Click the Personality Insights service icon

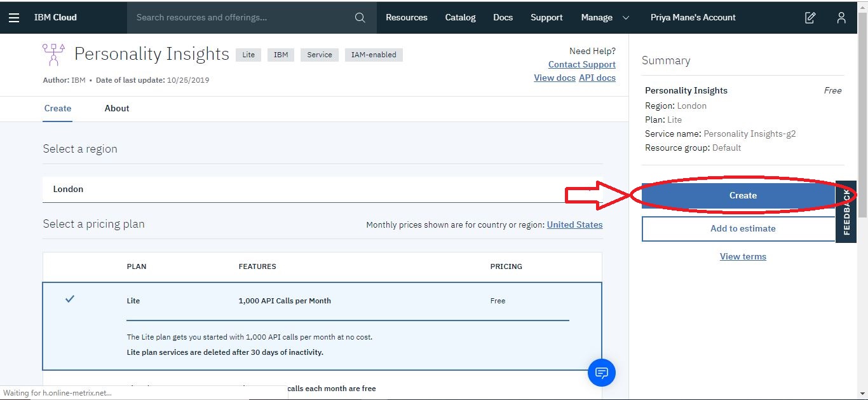pos(53,55)
